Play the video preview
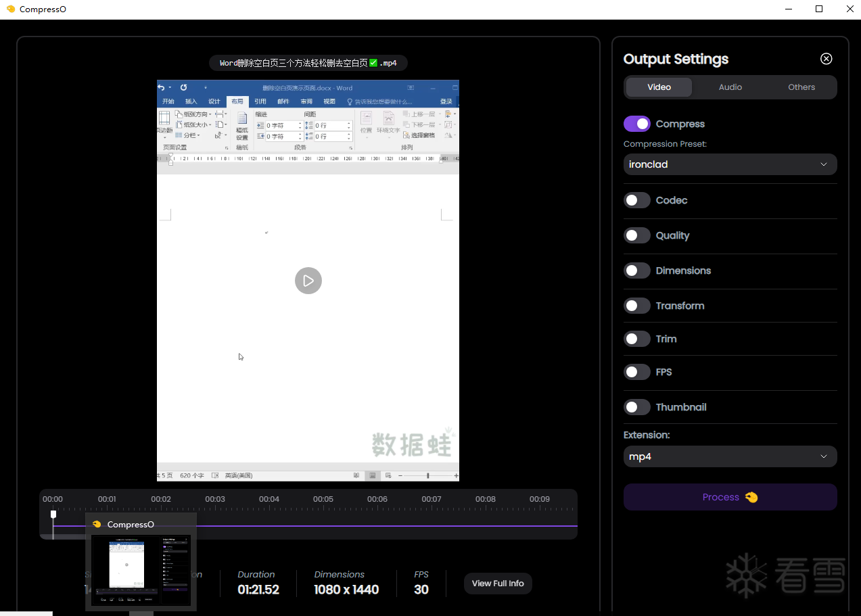This screenshot has width=861, height=616. [x=308, y=281]
